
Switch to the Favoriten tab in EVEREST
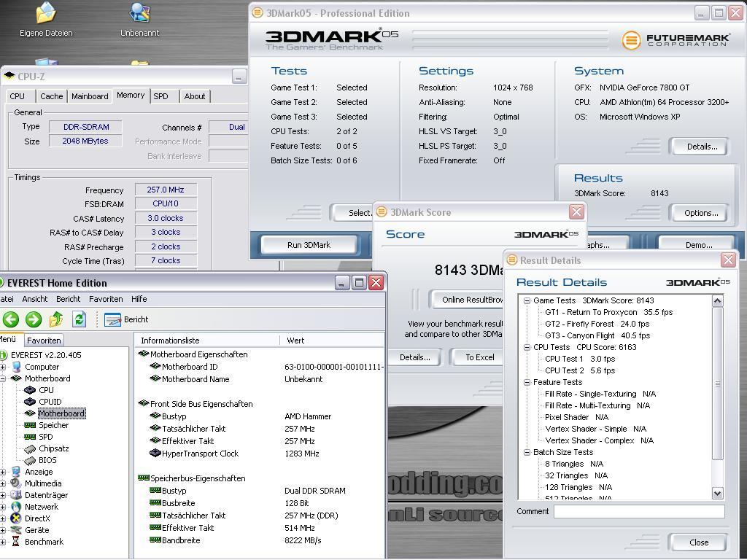(44, 341)
